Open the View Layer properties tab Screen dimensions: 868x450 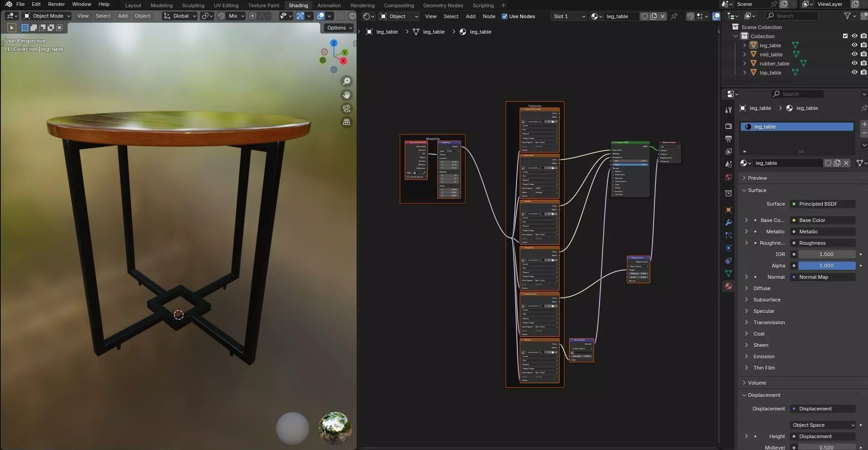[x=729, y=152]
